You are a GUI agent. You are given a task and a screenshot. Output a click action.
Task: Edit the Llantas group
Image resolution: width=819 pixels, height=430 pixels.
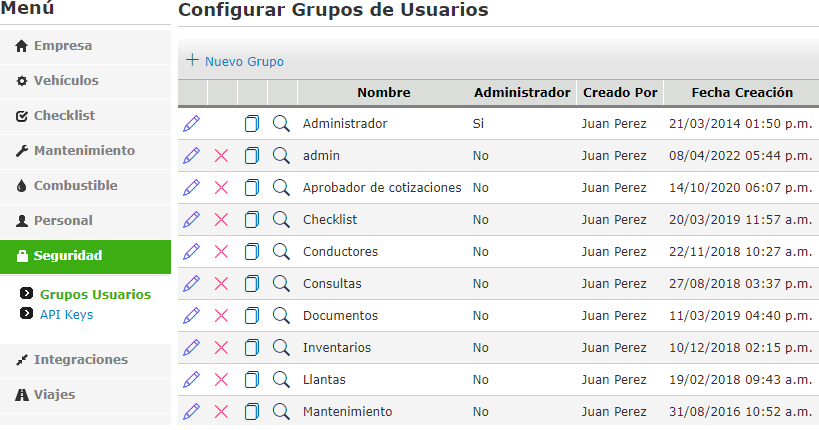[x=192, y=380]
